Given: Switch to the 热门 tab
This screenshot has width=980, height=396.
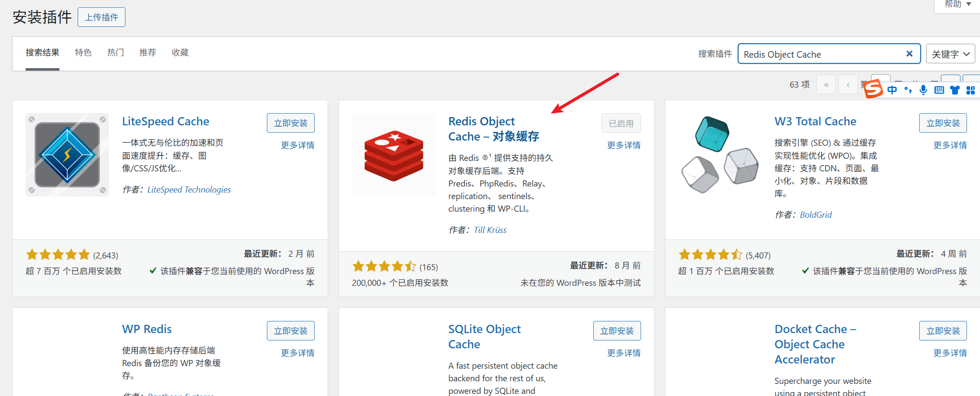Looking at the screenshot, I should pyautogui.click(x=115, y=52).
